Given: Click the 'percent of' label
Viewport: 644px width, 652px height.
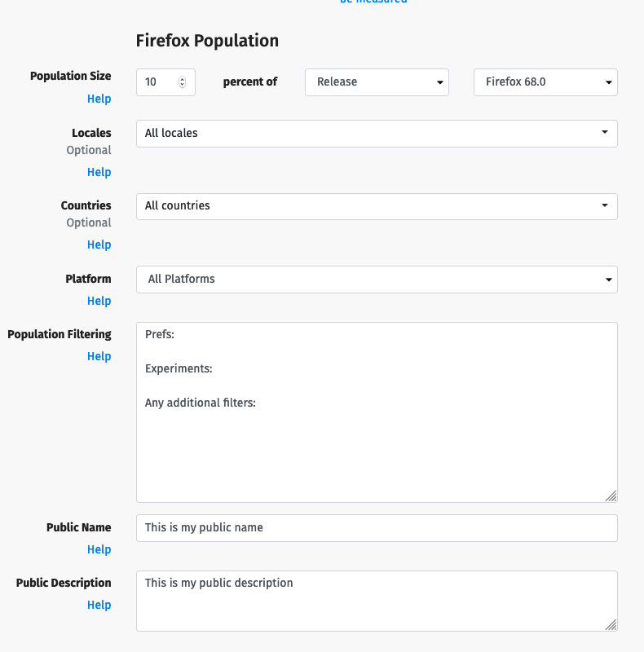Looking at the screenshot, I should click(x=250, y=82).
